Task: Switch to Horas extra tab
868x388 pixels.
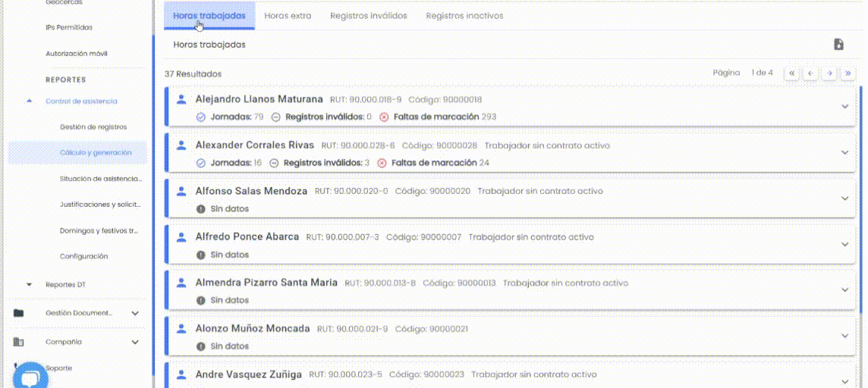Action: 288,16
